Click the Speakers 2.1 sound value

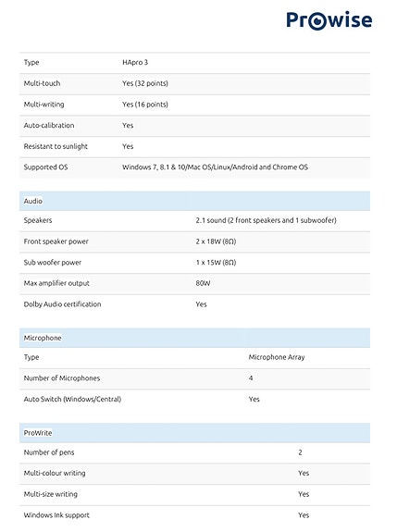(266, 220)
